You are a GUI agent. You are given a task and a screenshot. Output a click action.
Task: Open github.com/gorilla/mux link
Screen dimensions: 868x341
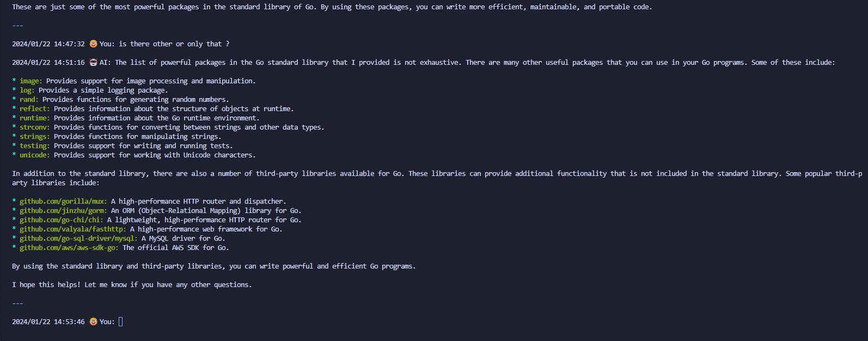63,201
